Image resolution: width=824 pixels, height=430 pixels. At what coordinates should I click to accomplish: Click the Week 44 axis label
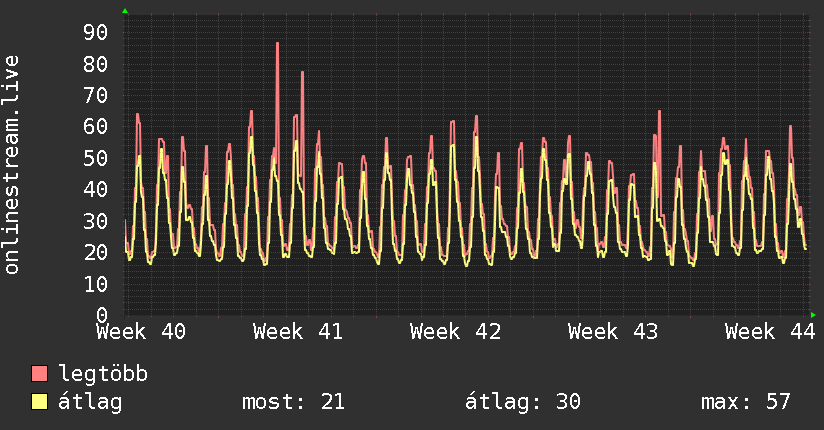click(x=770, y=332)
